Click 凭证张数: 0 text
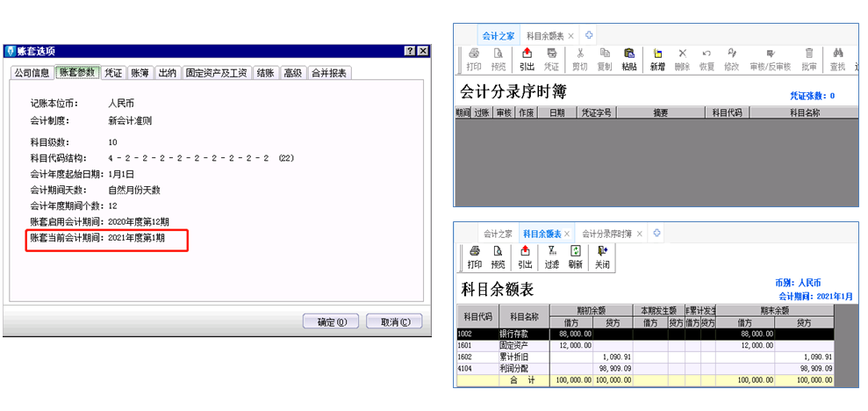This screenshot has height=411, width=868. point(812,96)
